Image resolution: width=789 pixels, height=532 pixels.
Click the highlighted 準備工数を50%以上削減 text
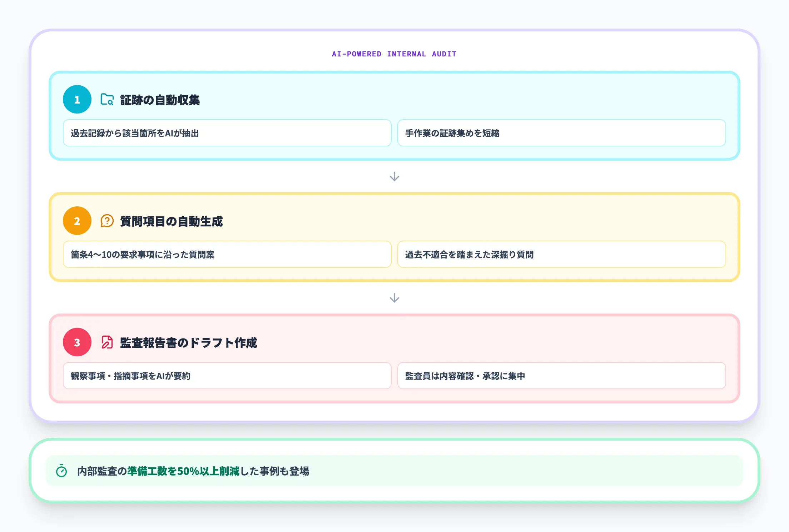click(x=183, y=471)
